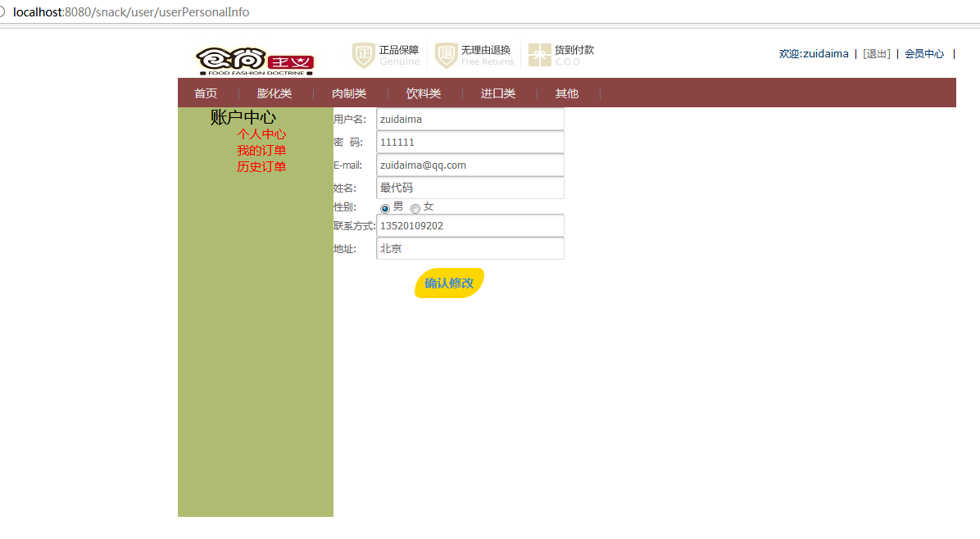Click the 退出 logout link
The width and height of the screenshot is (980, 539).
(x=876, y=54)
